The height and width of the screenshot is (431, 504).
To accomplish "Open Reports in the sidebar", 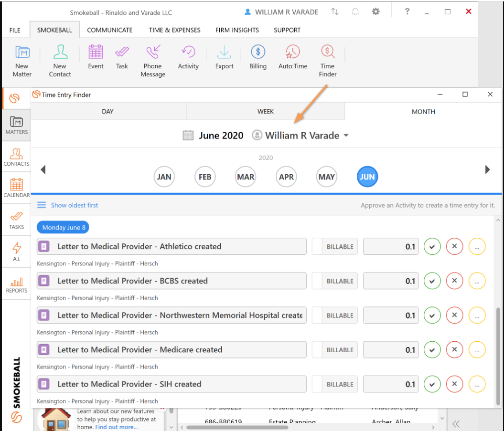I will [x=16, y=284].
